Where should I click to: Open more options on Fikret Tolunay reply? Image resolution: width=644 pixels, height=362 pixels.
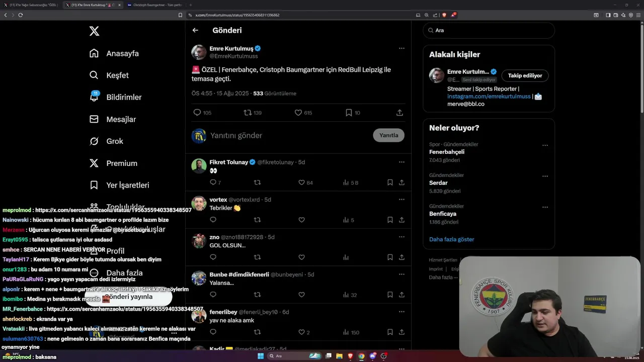coord(401,162)
